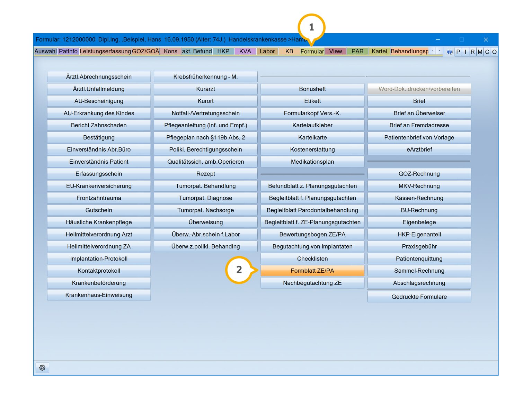This screenshot has height=409, width=532.
Task: Click Überw.z.polikl. Behandlng button
Action: pyautogui.click(x=206, y=246)
